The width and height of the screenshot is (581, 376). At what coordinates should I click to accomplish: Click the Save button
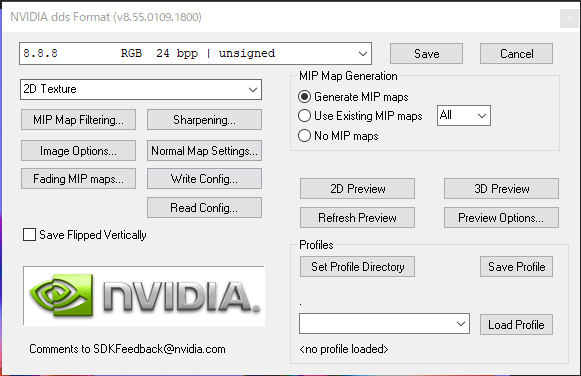coord(426,54)
